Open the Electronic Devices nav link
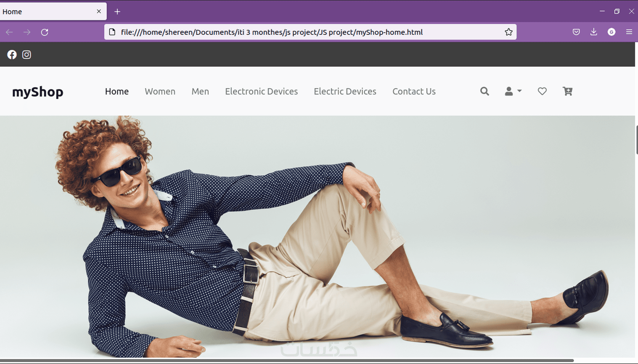Viewport: 638px width, 364px height. click(261, 91)
